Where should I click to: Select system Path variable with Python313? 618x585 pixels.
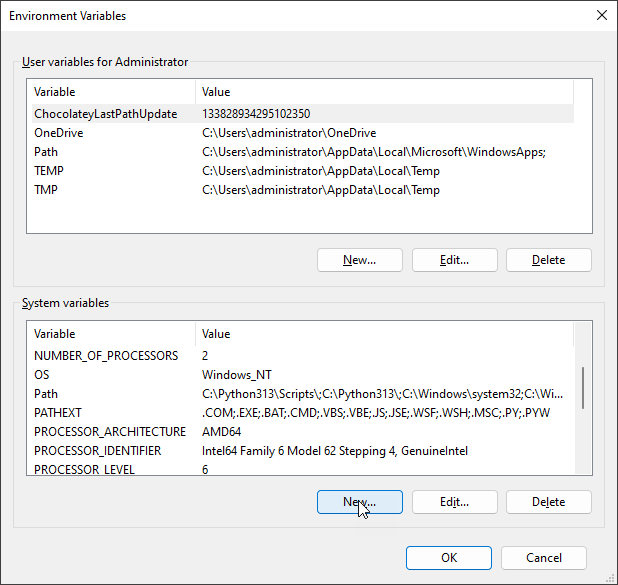[x=47, y=394]
